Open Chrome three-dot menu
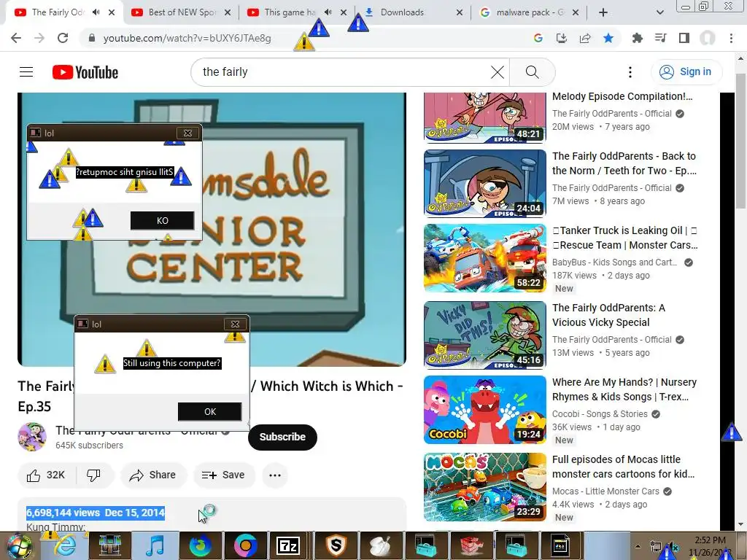 pos(731,38)
